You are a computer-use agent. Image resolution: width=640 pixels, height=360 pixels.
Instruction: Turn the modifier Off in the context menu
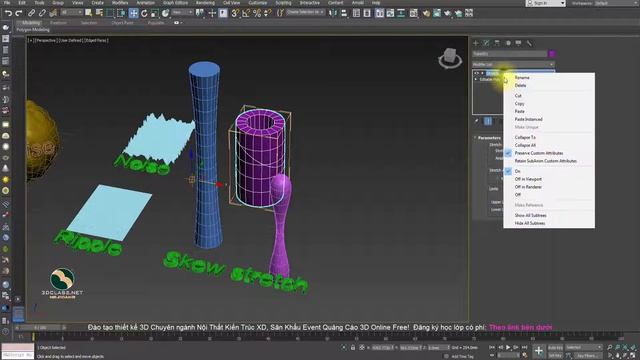click(x=518, y=195)
